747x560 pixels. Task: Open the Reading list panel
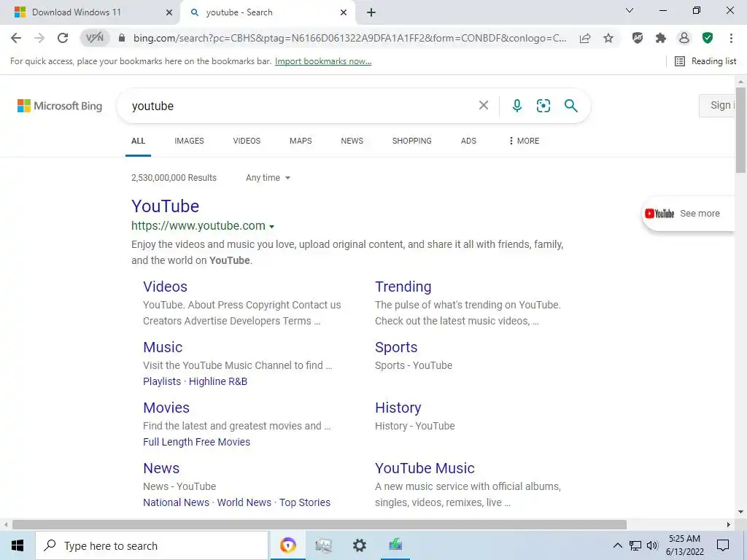[705, 61]
